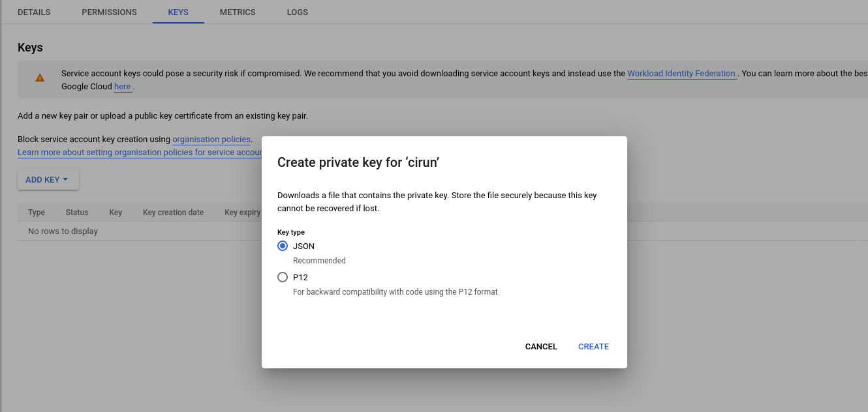Open the organisation policies link

tap(211, 140)
